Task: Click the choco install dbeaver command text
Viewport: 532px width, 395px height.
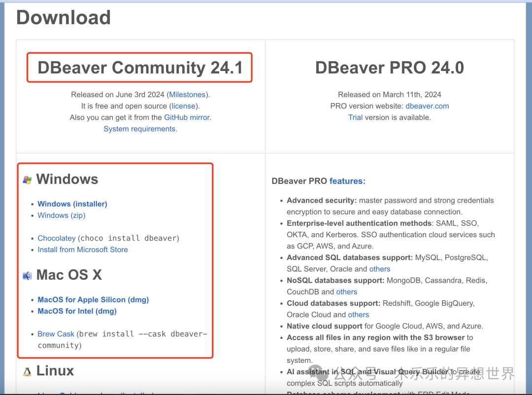Action: [x=129, y=238]
